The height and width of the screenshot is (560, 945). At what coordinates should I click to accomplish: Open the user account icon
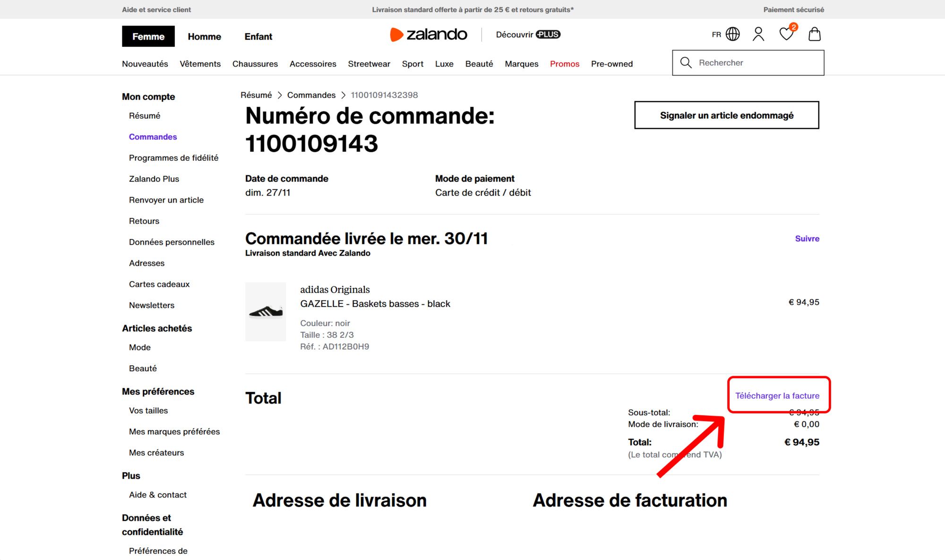click(758, 34)
